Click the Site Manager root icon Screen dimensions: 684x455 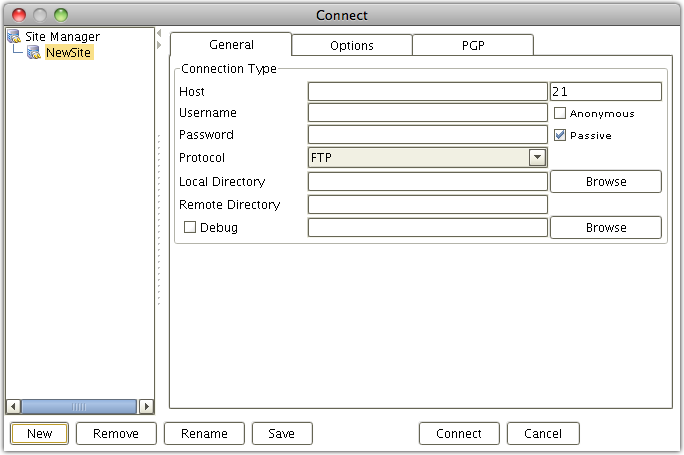pos(14,36)
